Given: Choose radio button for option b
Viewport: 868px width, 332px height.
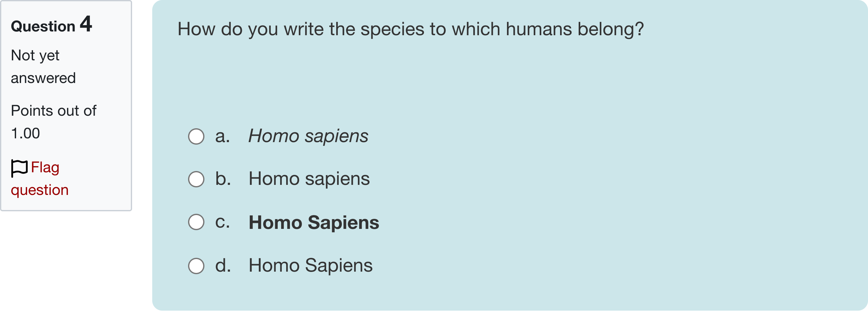Looking at the screenshot, I should point(196,179).
